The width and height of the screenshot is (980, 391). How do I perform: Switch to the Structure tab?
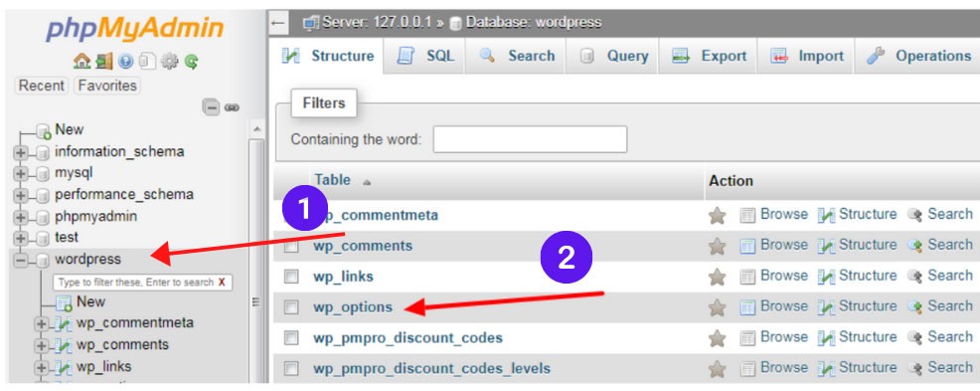pyautogui.click(x=328, y=56)
